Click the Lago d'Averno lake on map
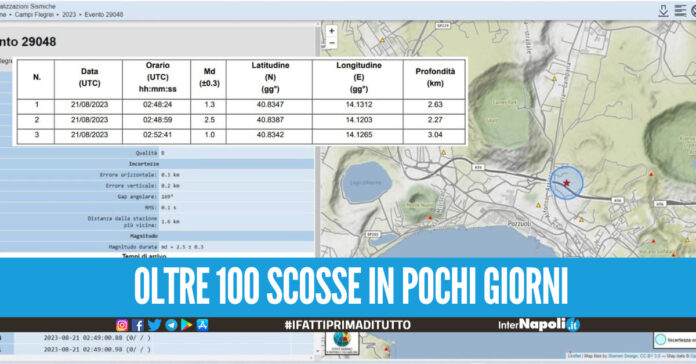This screenshot has width=696, height=364. pyautogui.click(x=366, y=182)
